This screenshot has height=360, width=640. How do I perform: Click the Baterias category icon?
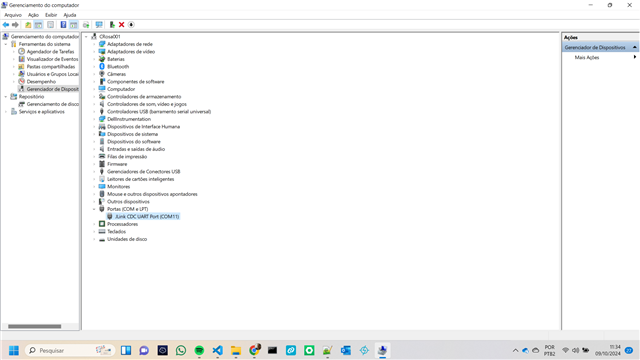click(102, 59)
